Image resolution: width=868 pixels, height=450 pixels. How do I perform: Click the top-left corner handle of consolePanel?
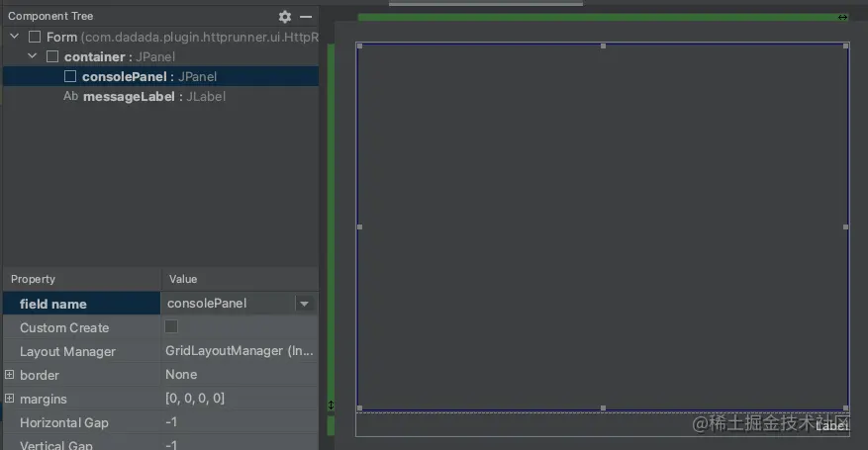(x=360, y=45)
